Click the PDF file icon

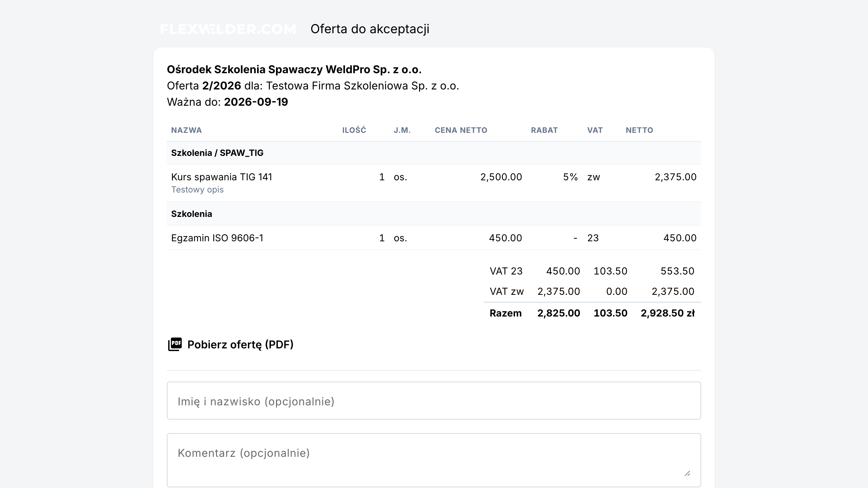pyautogui.click(x=175, y=344)
